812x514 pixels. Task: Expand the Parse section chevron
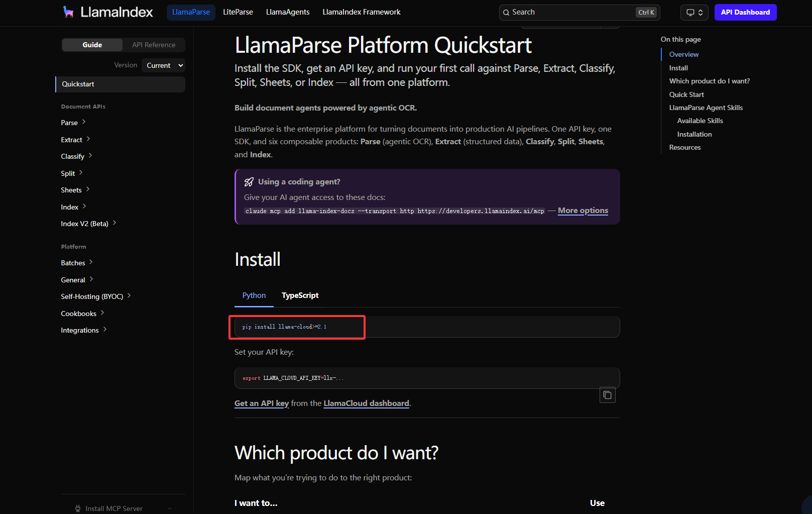(84, 122)
